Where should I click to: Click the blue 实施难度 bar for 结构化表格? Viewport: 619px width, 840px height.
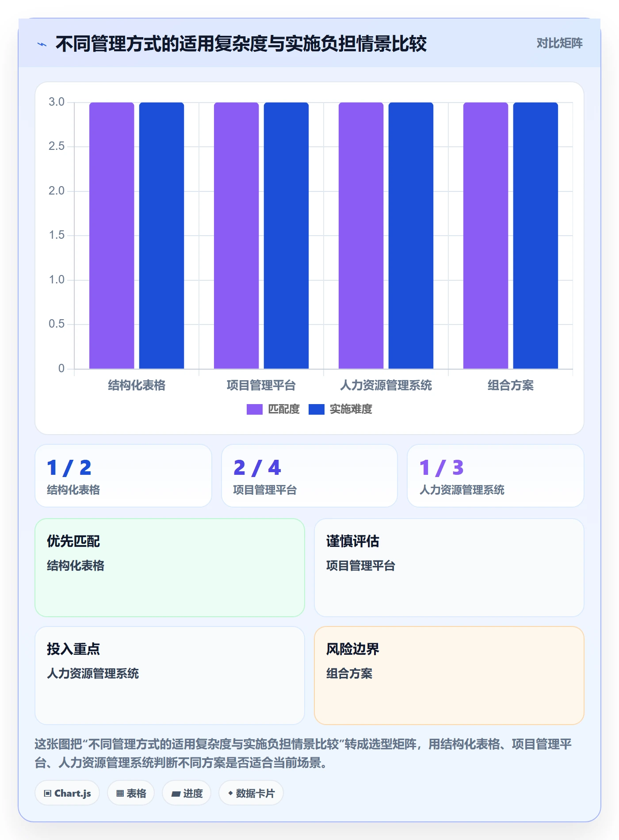pos(162,236)
